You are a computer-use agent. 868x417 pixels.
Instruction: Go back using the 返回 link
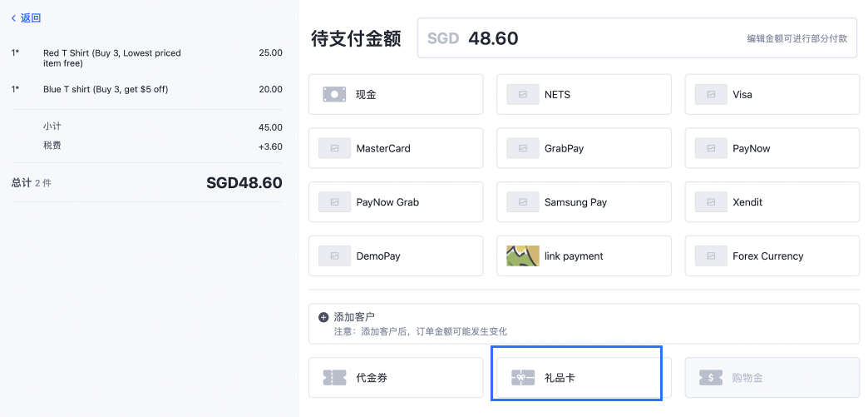click(26, 18)
